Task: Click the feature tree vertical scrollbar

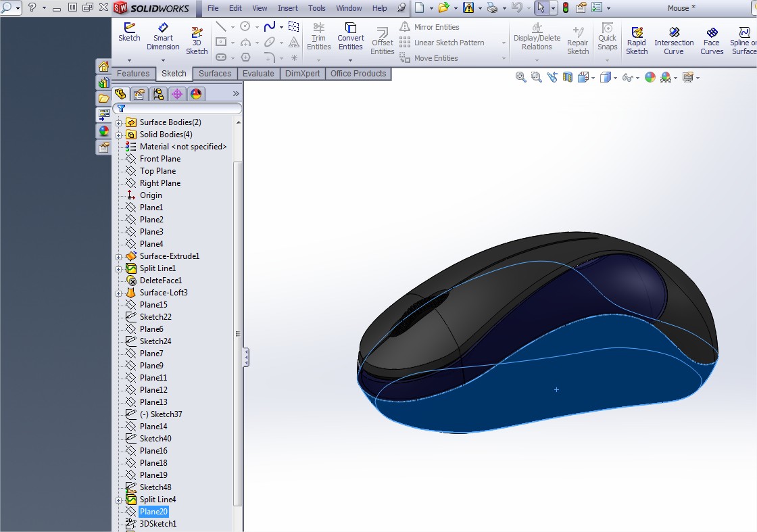Action: pyautogui.click(x=237, y=333)
